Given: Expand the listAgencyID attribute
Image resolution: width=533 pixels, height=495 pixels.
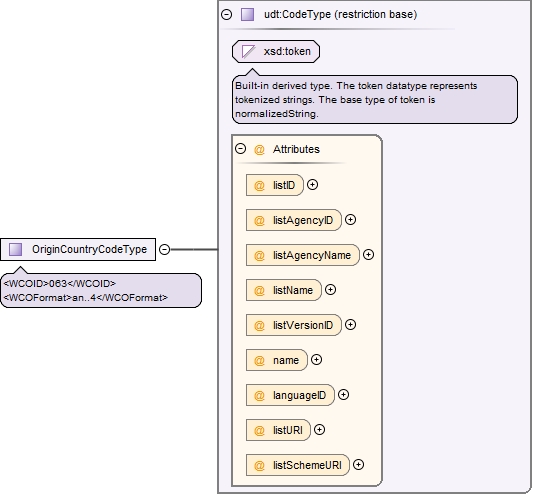Looking at the screenshot, I should pyautogui.click(x=350, y=220).
